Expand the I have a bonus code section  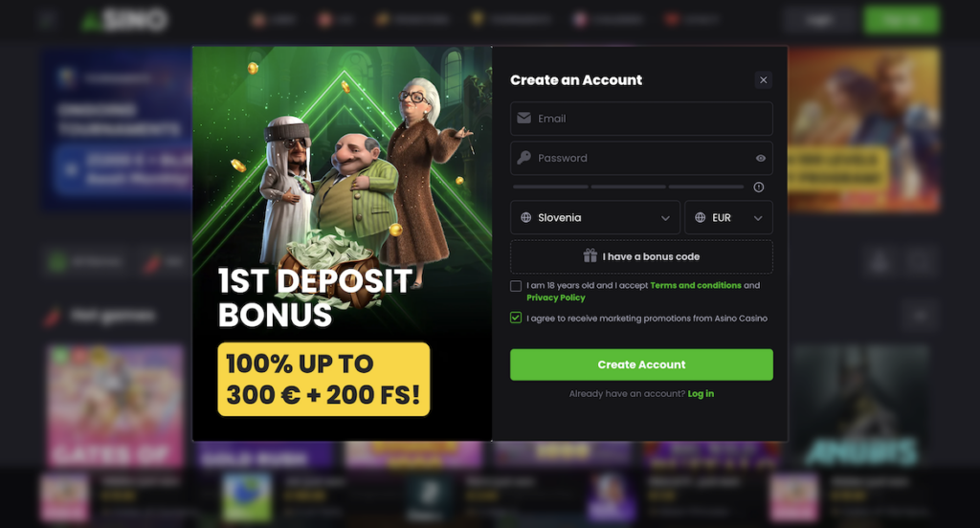[641, 256]
